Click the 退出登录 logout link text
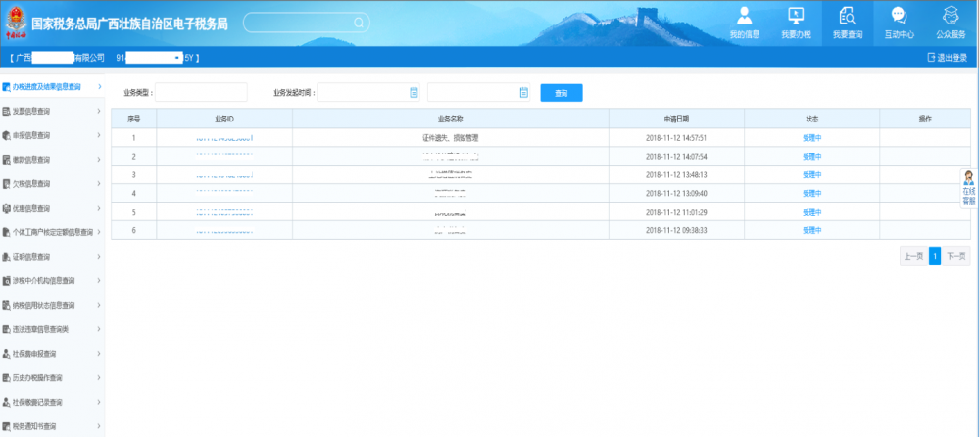Viewport: 980px width, 437px height. tap(953, 58)
